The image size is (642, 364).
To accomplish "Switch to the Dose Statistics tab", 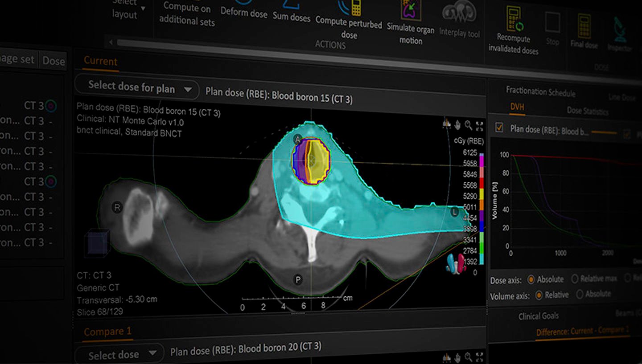I will [587, 110].
